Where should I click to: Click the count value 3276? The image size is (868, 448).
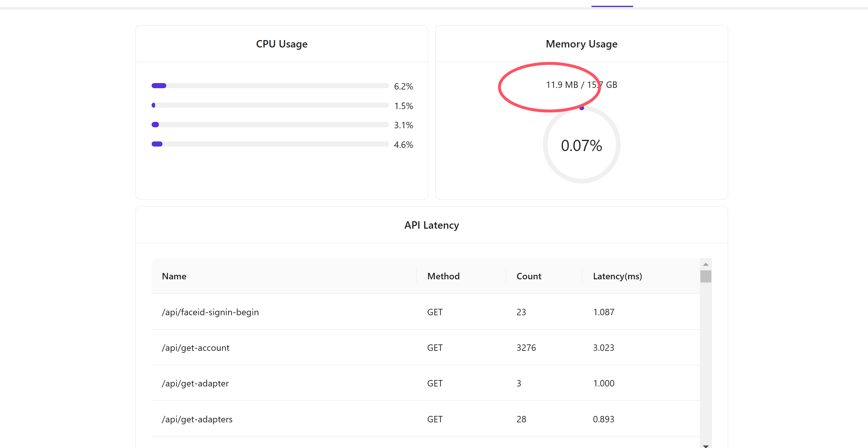(x=526, y=348)
